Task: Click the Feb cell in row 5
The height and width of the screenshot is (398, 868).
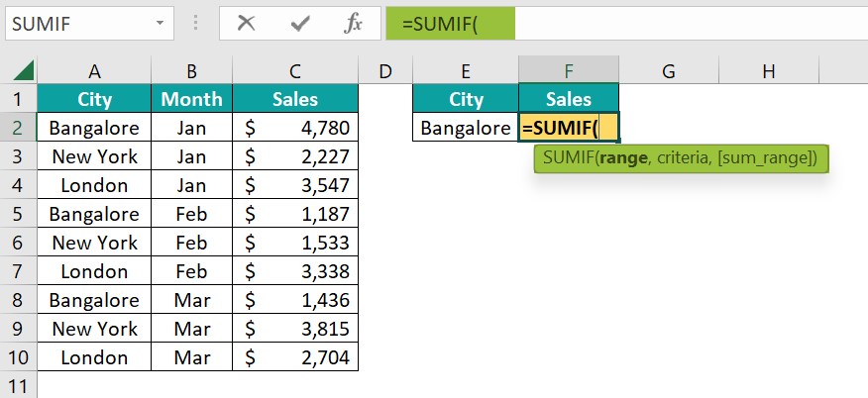Action: point(191,214)
